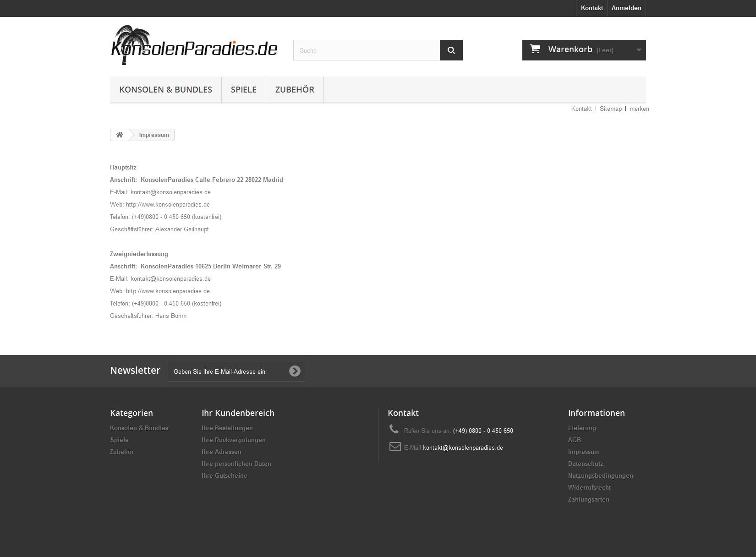Click the Berlin Weimarer Str. address line

(195, 266)
